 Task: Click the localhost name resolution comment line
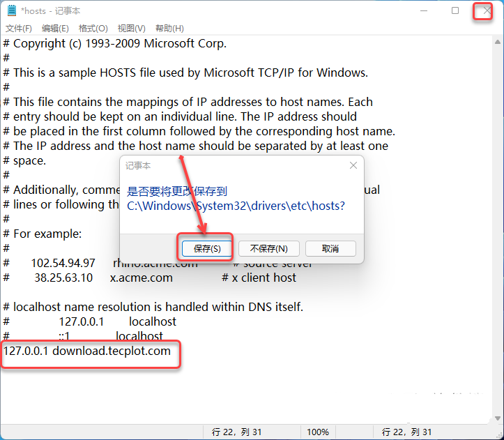153,307
